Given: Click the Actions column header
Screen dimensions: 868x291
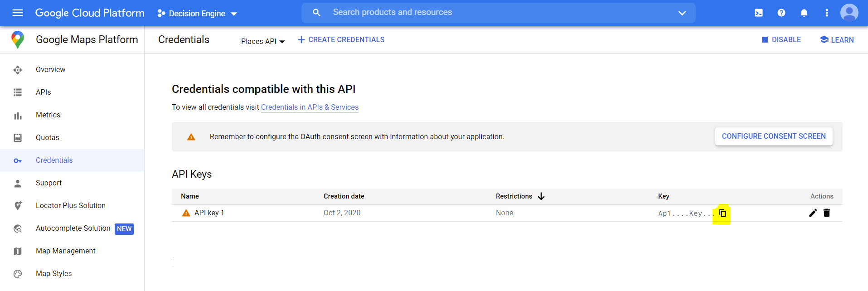Looking at the screenshot, I should pyautogui.click(x=822, y=196).
